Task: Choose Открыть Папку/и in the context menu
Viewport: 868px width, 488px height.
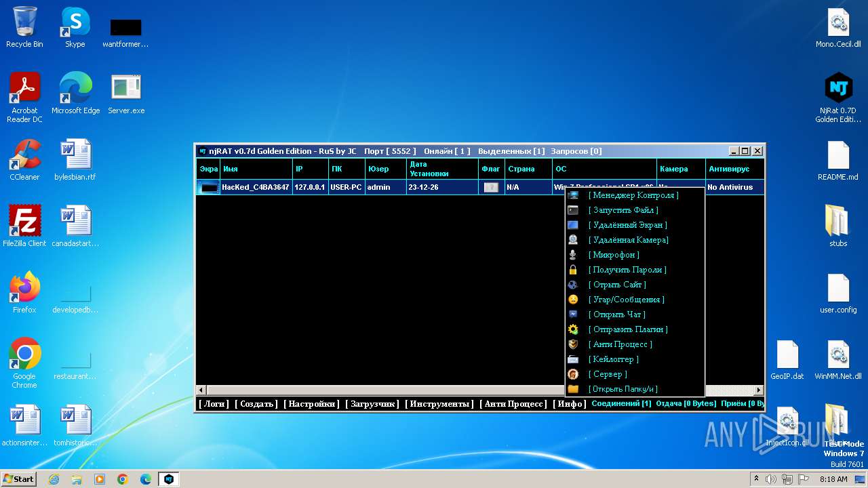Action: click(x=623, y=389)
